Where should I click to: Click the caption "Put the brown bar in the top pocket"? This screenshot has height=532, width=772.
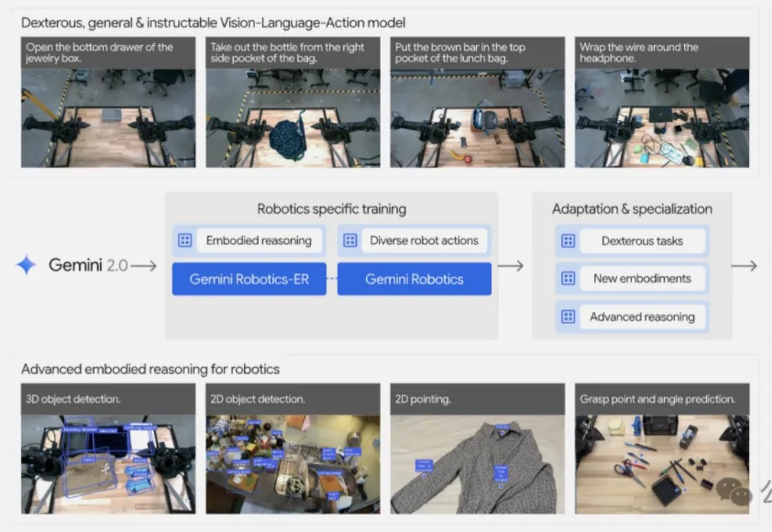(x=460, y=53)
